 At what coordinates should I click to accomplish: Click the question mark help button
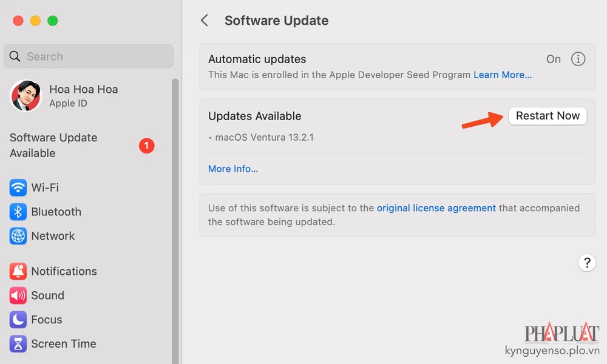coord(586,263)
